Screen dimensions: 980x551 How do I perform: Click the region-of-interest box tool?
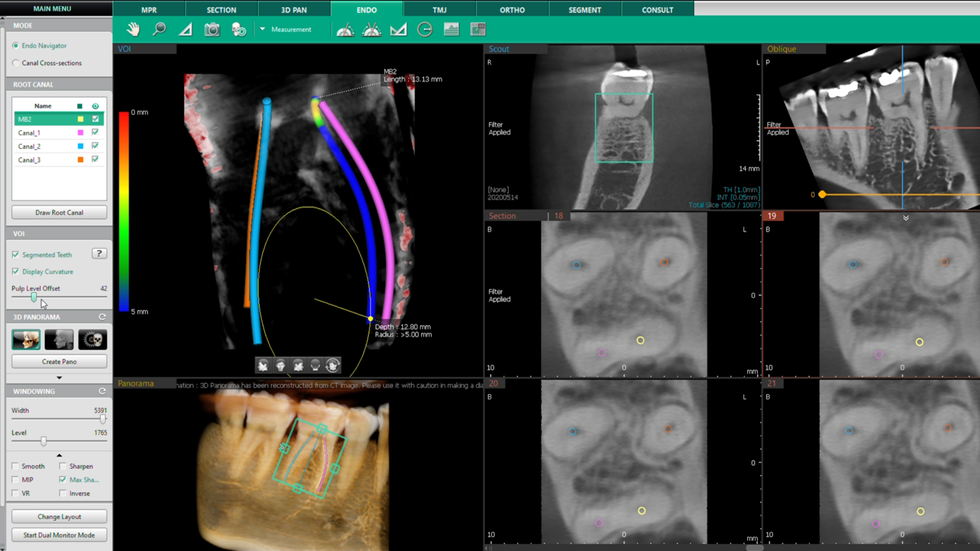(478, 30)
